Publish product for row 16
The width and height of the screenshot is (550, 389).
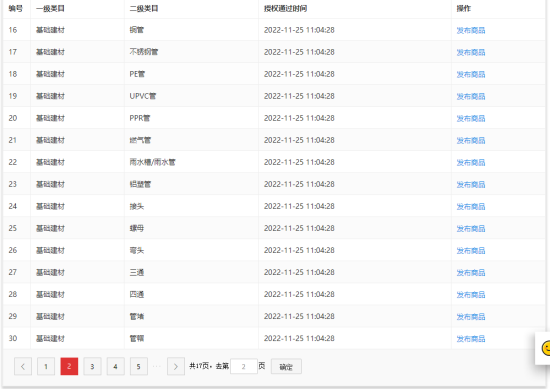[471, 31]
